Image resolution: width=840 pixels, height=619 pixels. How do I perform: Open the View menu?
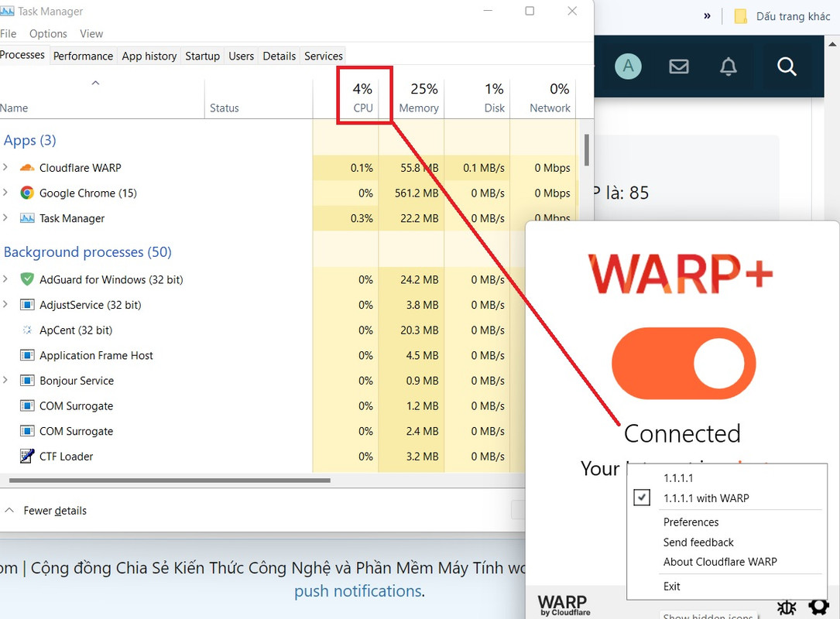tap(91, 34)
